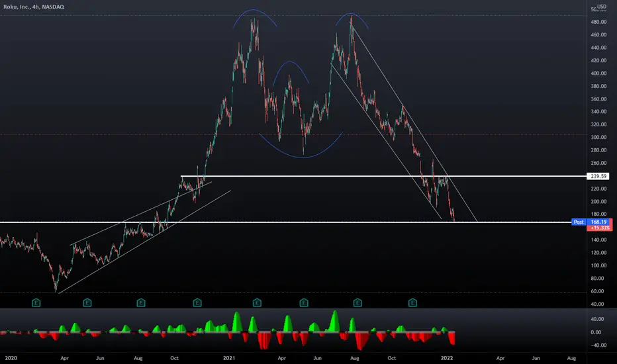Click the 168.19 current price label

click(598, 222)
